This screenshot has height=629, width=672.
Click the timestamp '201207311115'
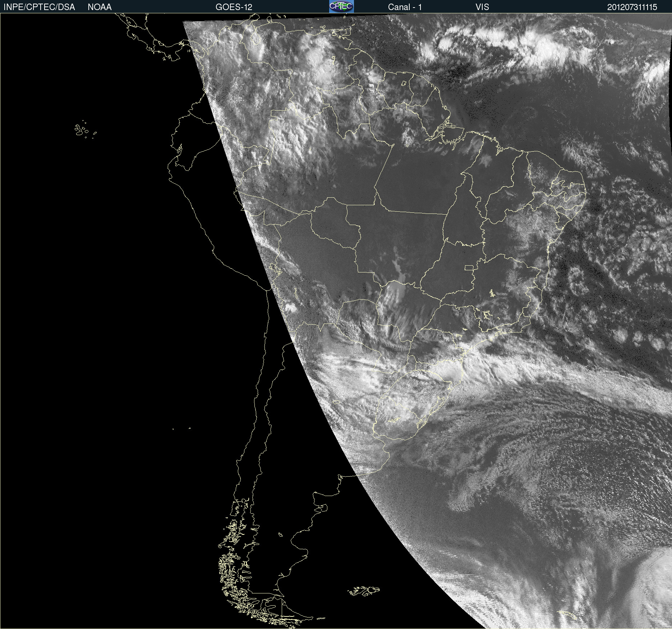click(x=632, y=7)
